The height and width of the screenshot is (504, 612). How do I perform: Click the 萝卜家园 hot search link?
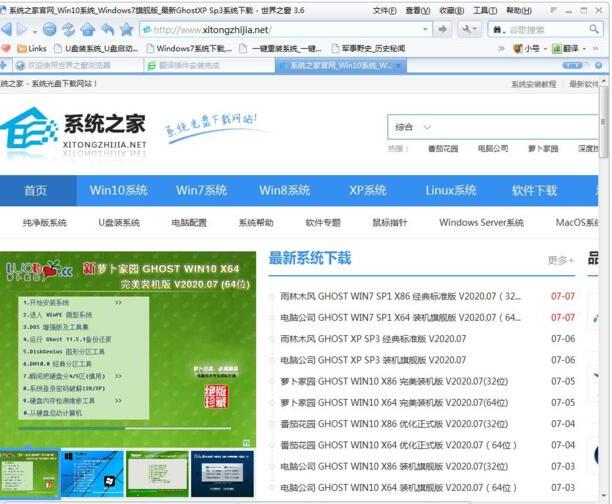point(543,149)
